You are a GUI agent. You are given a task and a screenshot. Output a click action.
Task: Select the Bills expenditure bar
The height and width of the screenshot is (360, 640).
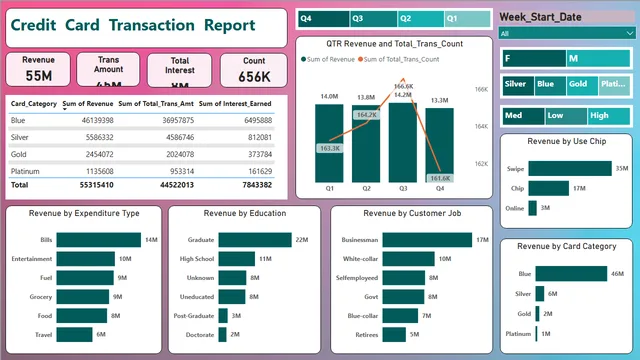(x=98, y=240)
